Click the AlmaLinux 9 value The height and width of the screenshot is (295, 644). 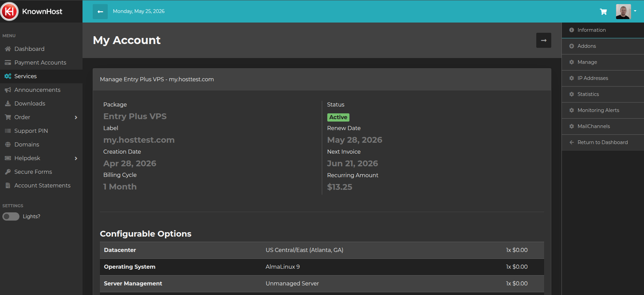[x=283, y=267]
